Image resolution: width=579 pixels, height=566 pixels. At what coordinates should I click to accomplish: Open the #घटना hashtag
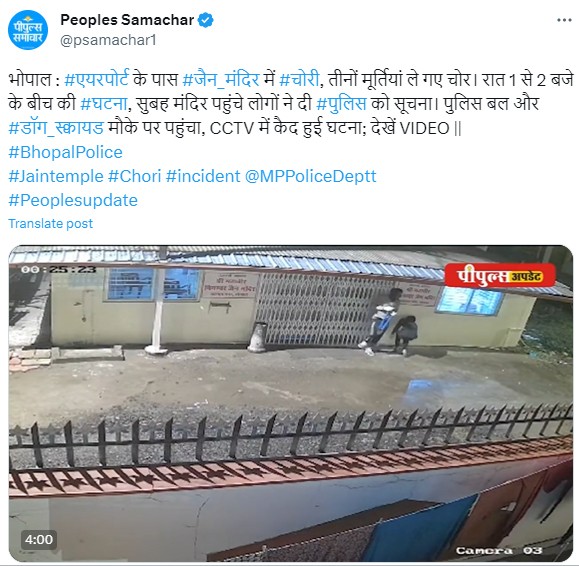pyautogui.click(x=104, y=103)
